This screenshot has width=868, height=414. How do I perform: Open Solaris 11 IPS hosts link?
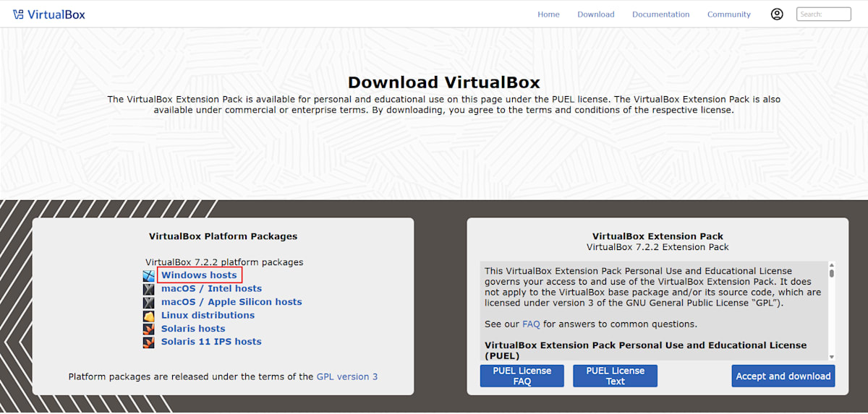[211, 342]
